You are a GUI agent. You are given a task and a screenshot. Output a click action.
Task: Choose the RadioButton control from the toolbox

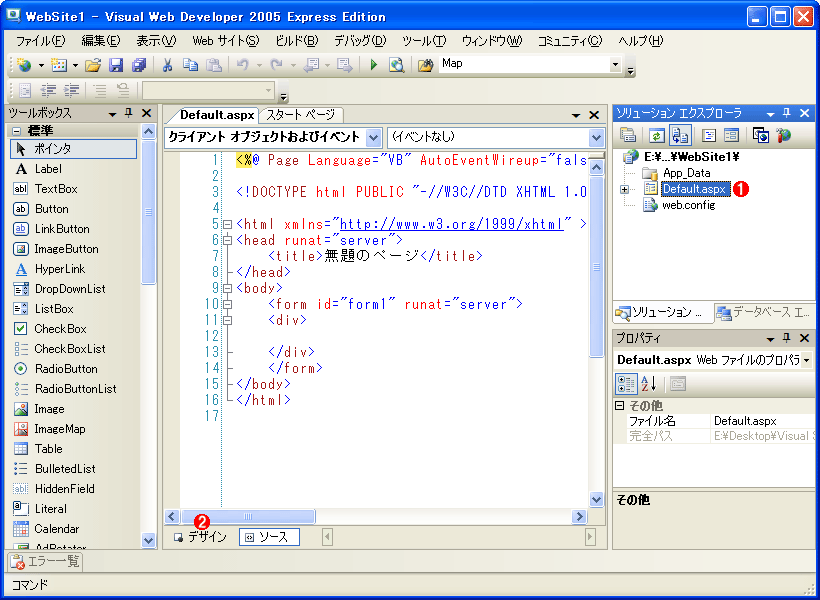[x=60, y=369]
